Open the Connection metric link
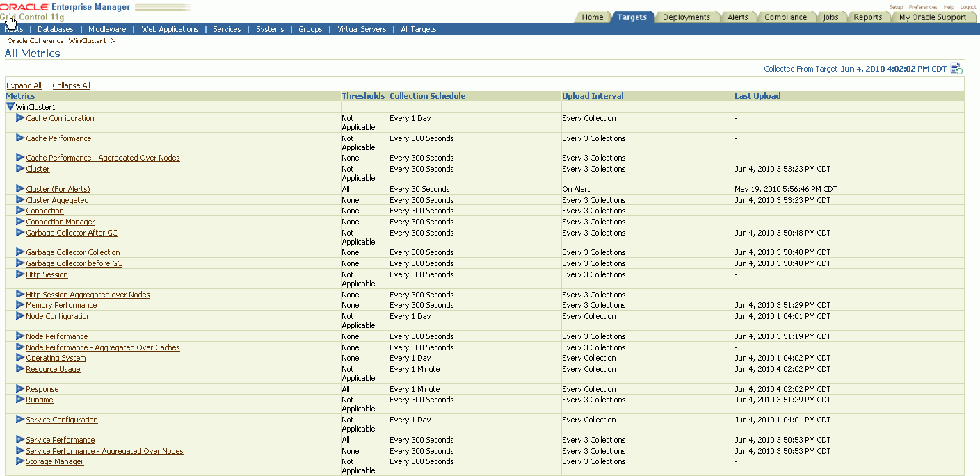Image resolution: width=980 pixels, height=476 pixels. click(45, 211)
